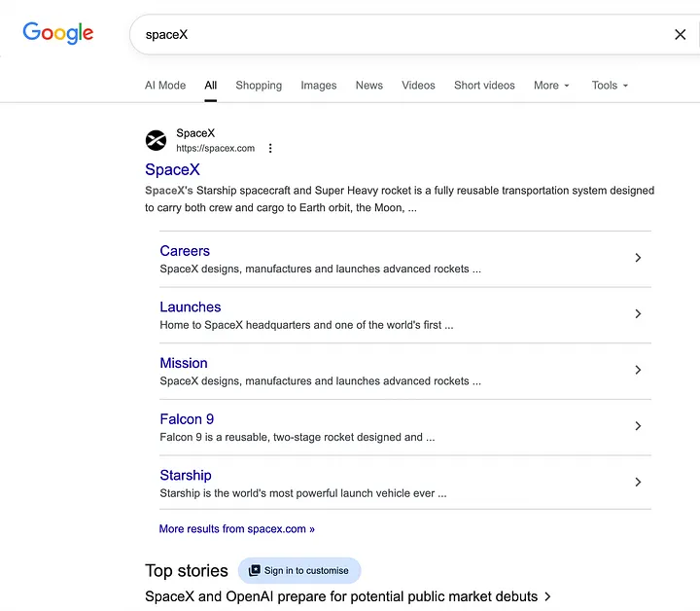The width and height of the screenshot is (700, 611).
Task: Click the chevron in the Mission row
Action: [638, 370]
